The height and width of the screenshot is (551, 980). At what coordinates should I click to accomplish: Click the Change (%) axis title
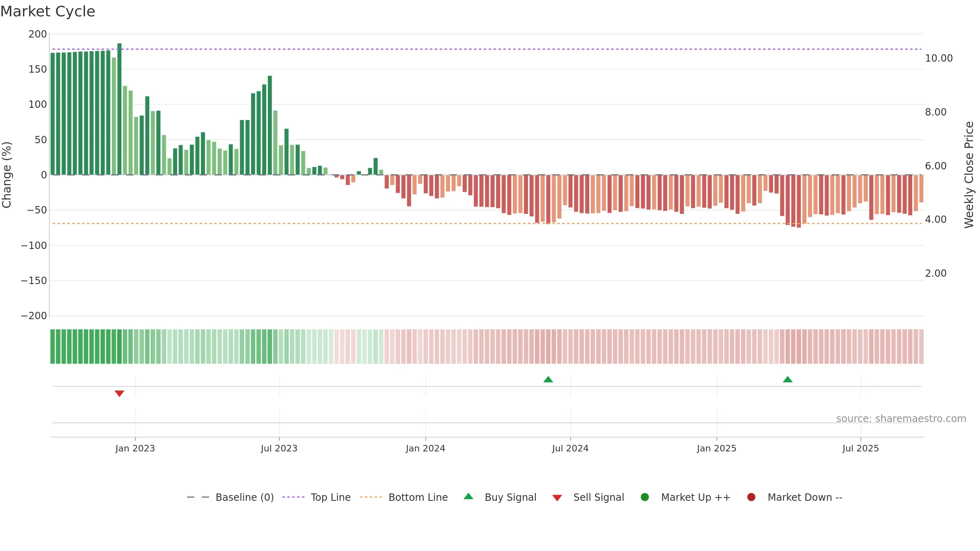tap(7, 175)
